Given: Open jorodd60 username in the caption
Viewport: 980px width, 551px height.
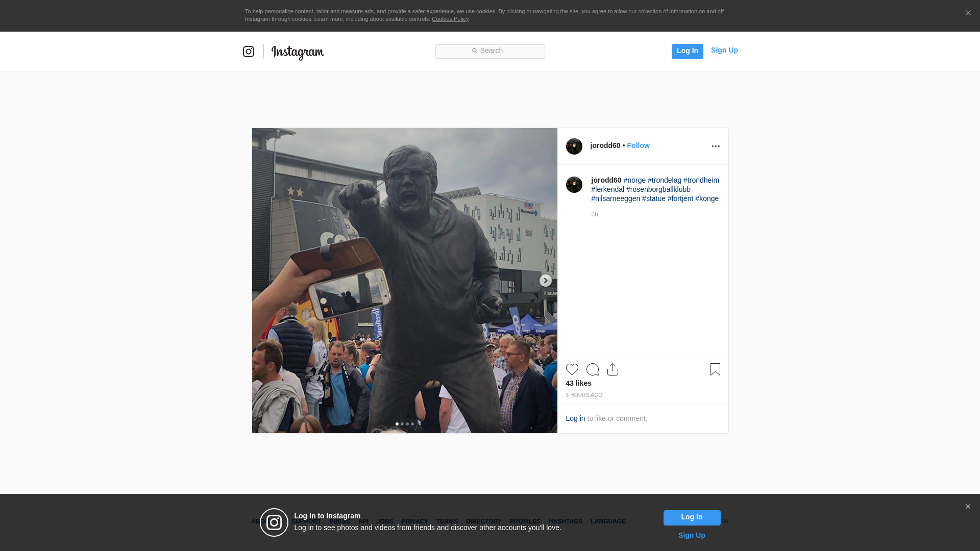Looking at the screenshot, I should click(x=606, y=180).
